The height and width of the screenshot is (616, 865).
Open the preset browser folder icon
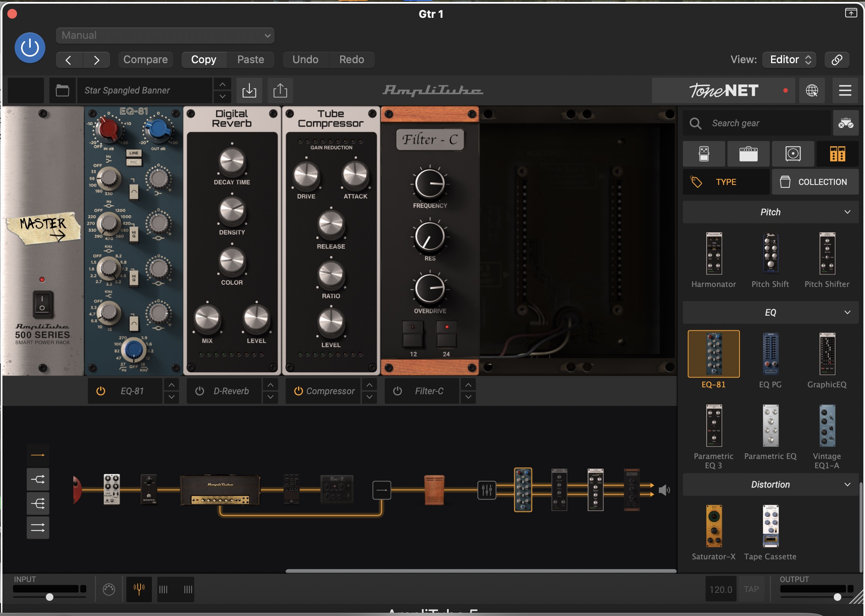coord(62,90)
